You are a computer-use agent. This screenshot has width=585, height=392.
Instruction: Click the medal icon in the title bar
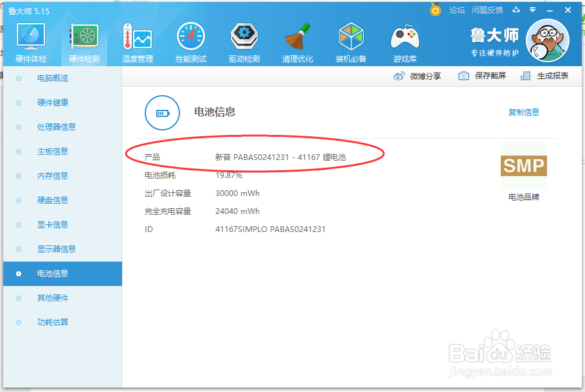435,10
